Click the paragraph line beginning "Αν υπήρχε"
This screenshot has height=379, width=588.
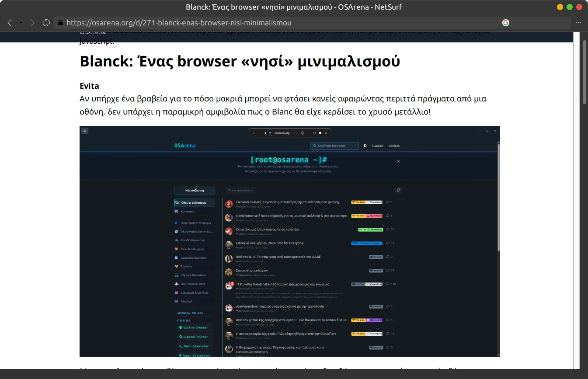click(283, 99)
